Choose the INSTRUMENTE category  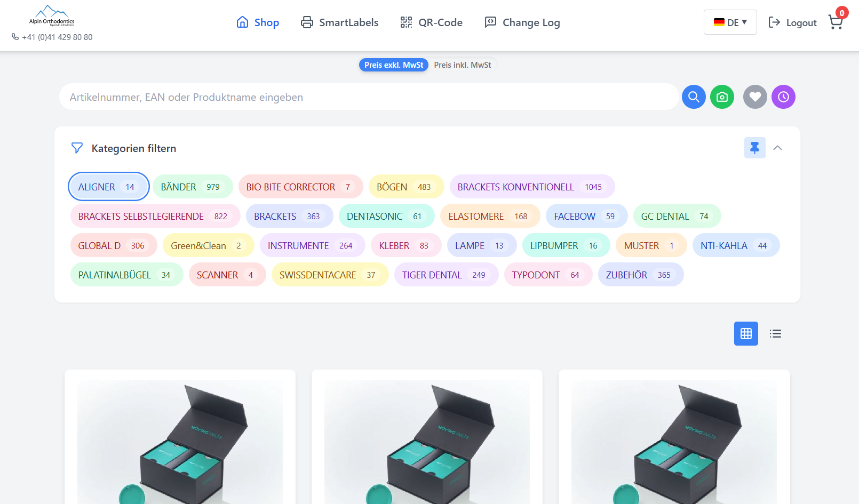click(x=312, y=245)
